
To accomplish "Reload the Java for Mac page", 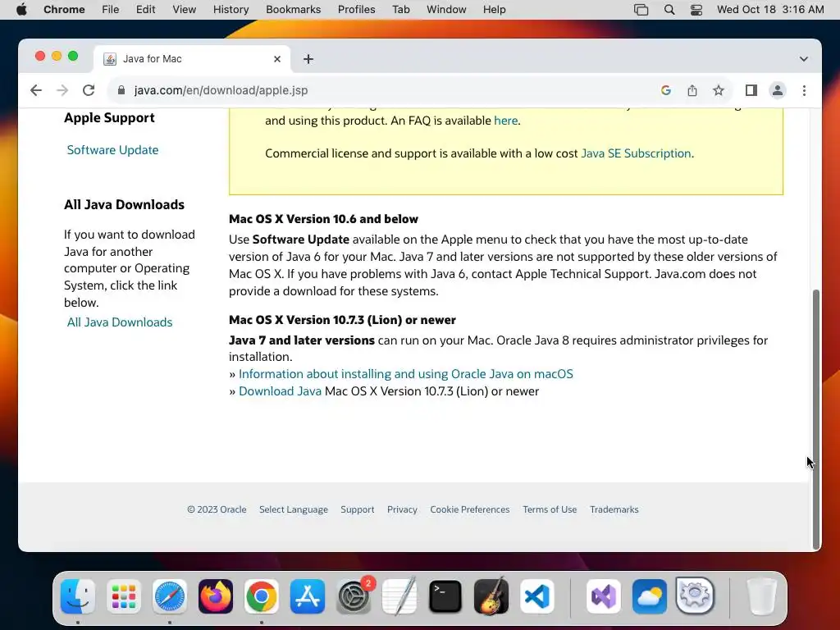I will click(89, 90).
